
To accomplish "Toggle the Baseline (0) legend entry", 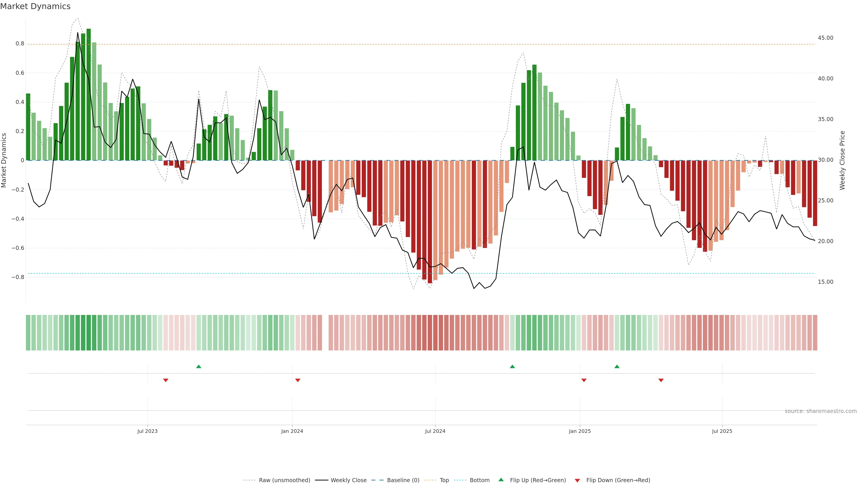I will (x=403, y=480).
